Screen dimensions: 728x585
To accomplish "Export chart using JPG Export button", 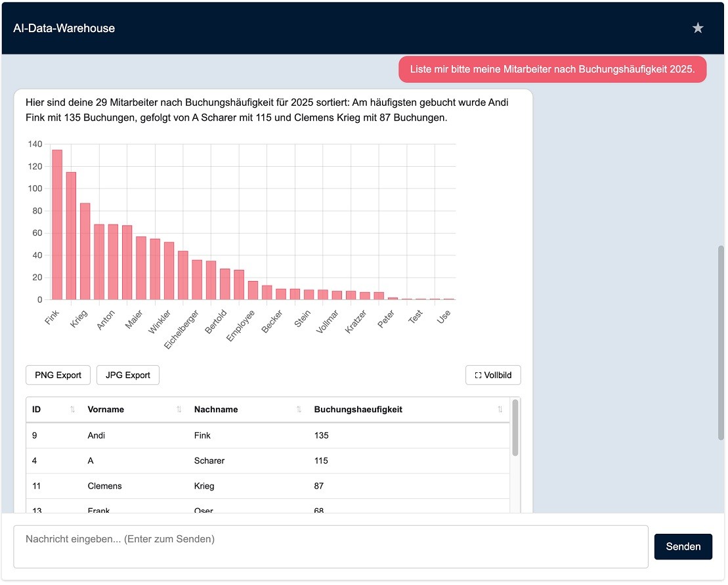I will (128, 376).
